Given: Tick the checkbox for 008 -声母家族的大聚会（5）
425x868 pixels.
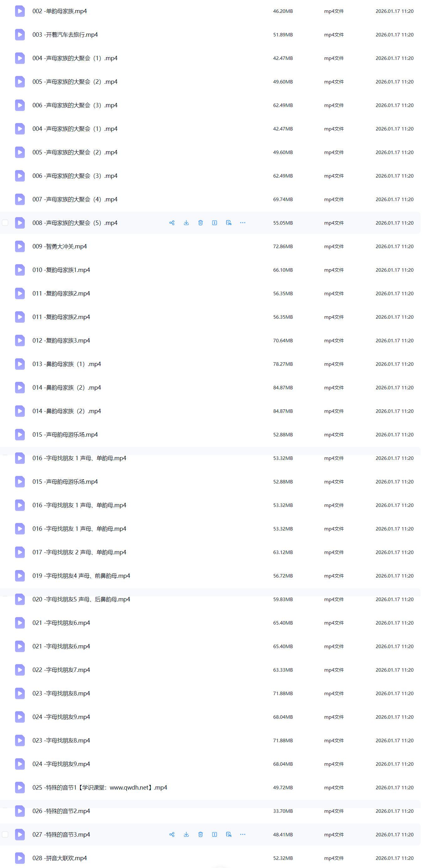Looking at the screenshot, I should pos(5,223).
